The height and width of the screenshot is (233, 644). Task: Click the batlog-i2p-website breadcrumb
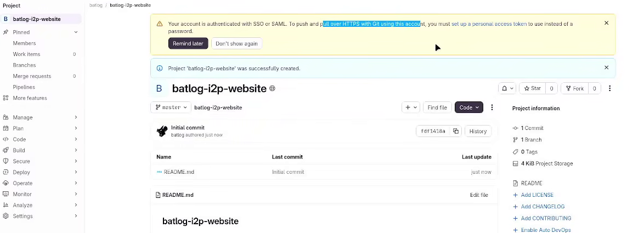pyautogui.click(x=130, y=5)
